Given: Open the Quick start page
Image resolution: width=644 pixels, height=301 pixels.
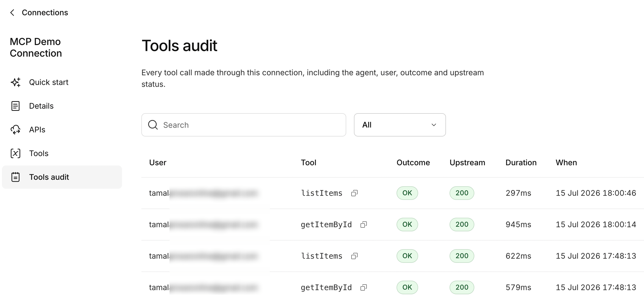Looking at the screenshot, I should tap(49, 82).
